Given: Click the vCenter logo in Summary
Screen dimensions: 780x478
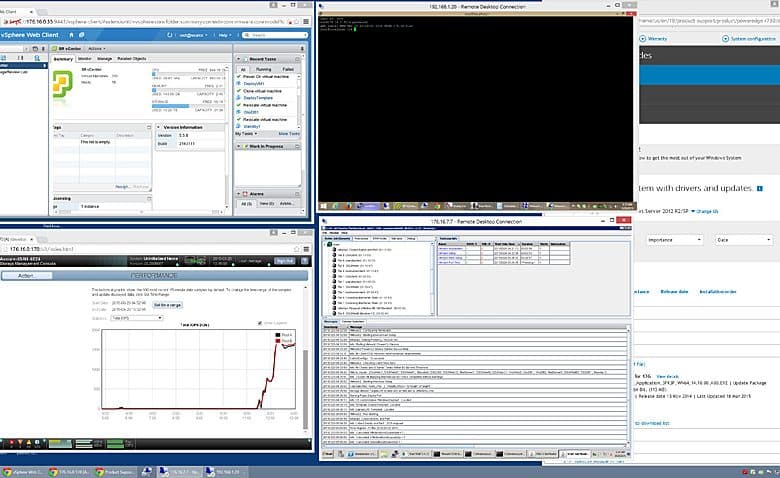Looking at the screenshot, I should coord(63,86).
